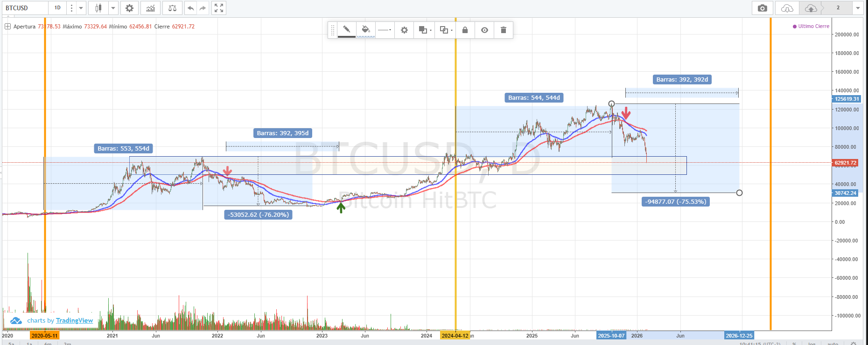Open the indicators panel icon

150,8
